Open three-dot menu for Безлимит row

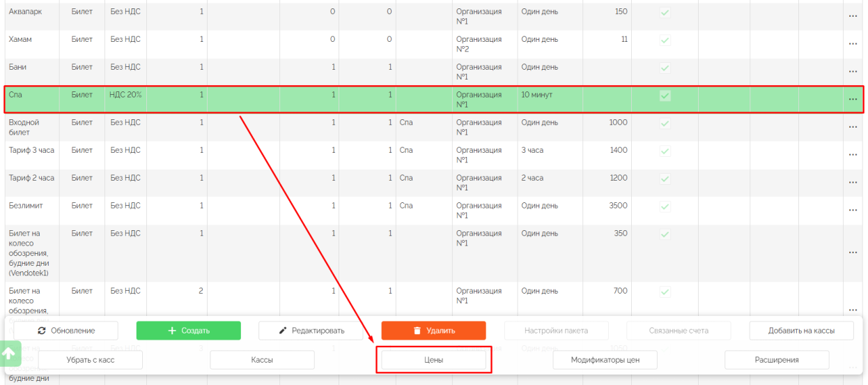point(853,211)
